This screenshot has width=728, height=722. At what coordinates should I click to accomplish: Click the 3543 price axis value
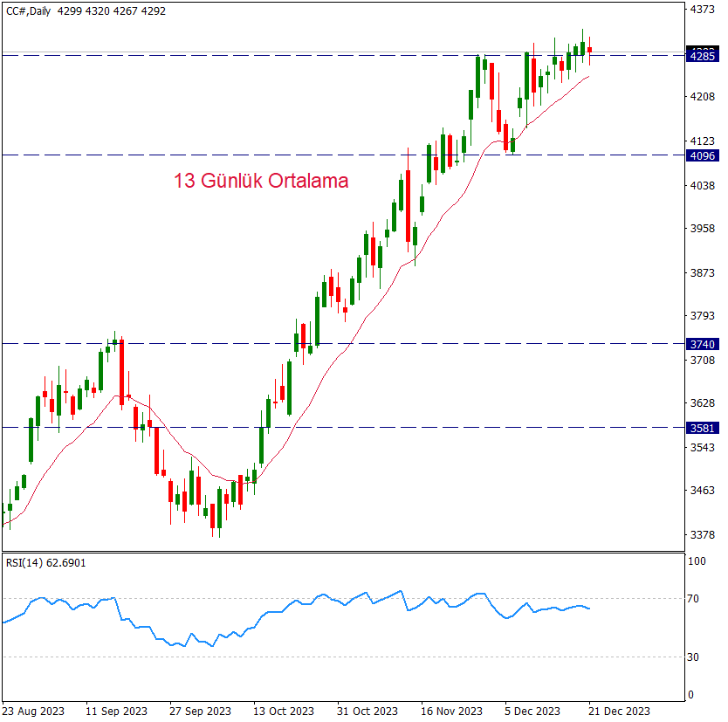pos(703,448)
